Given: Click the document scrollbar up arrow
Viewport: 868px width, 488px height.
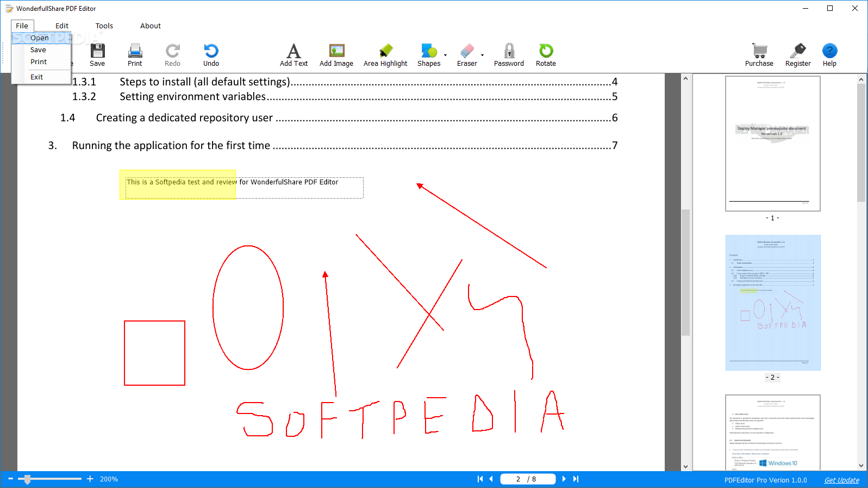Looking at the screenshot, I should tap(685, 78).
